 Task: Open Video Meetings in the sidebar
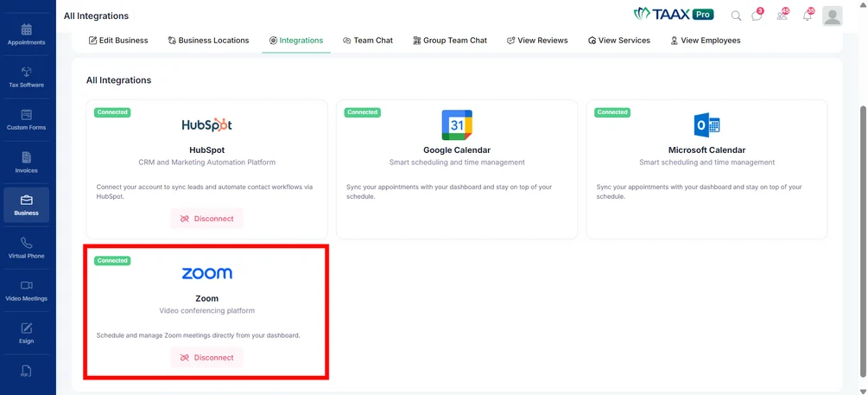point(26,290)
